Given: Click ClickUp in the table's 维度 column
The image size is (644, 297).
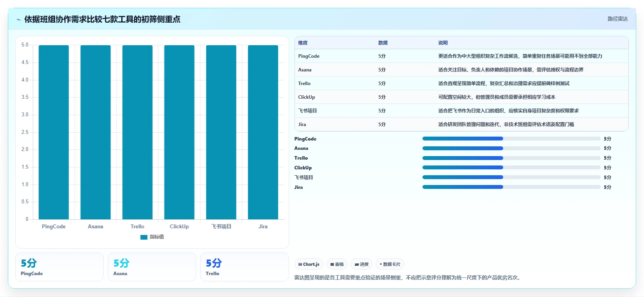Looking at the screenshot, I should click(307, 97).
